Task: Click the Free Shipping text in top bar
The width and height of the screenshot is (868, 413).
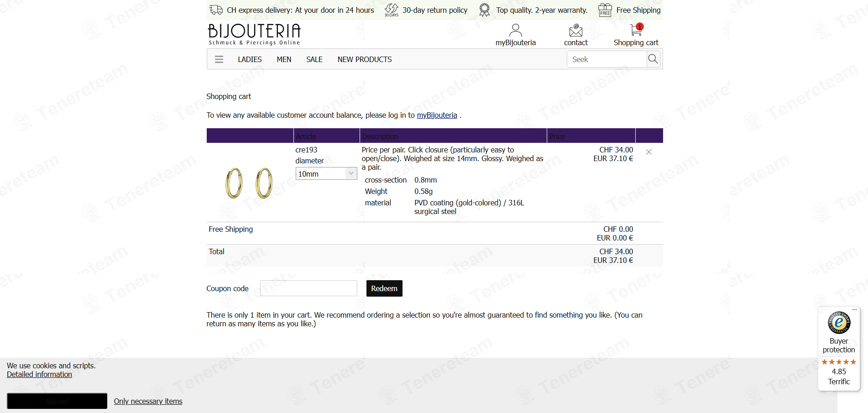Action: pos(638,10)
